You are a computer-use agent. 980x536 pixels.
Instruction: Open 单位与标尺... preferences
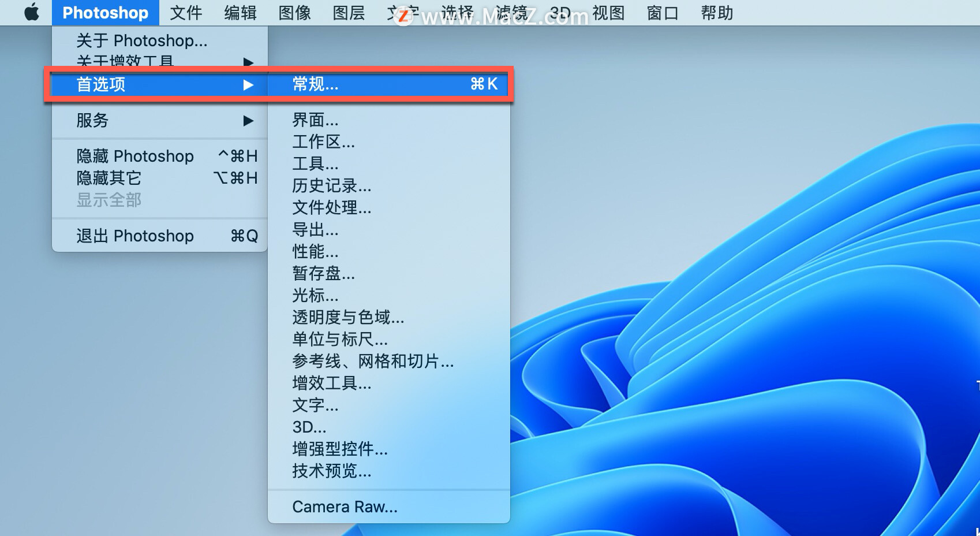(389, 340)
